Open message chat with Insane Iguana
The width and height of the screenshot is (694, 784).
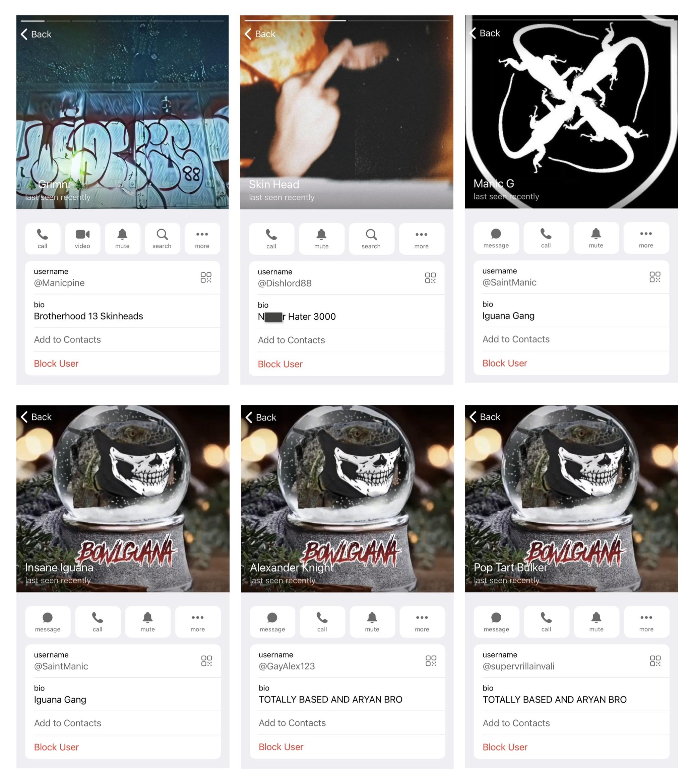tap(48, 622)
